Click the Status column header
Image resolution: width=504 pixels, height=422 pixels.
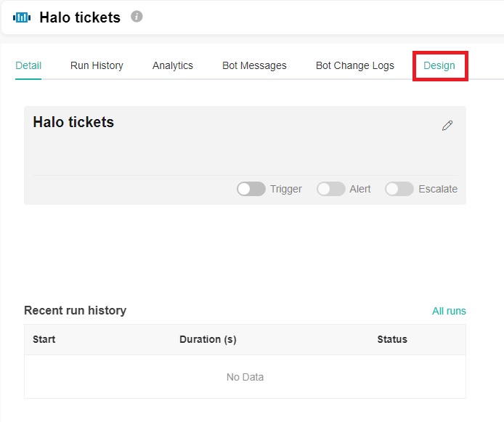pos(392,339)
